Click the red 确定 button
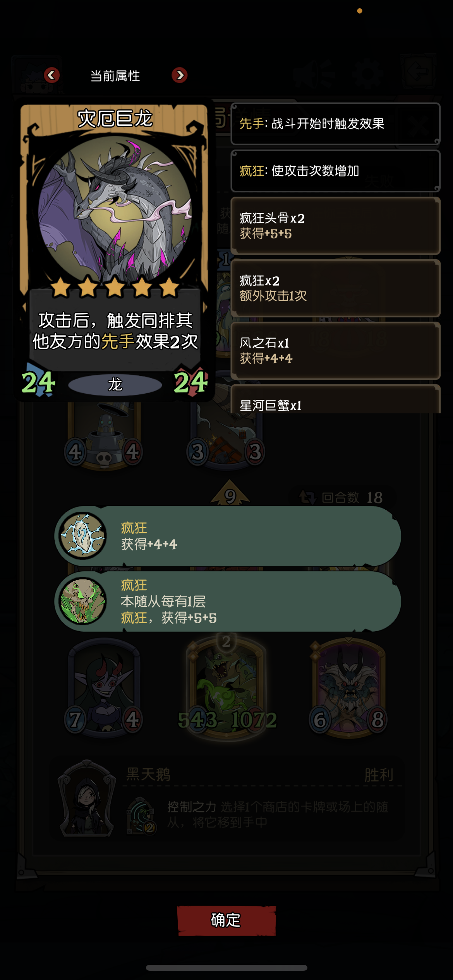 [x=226, y=920]
